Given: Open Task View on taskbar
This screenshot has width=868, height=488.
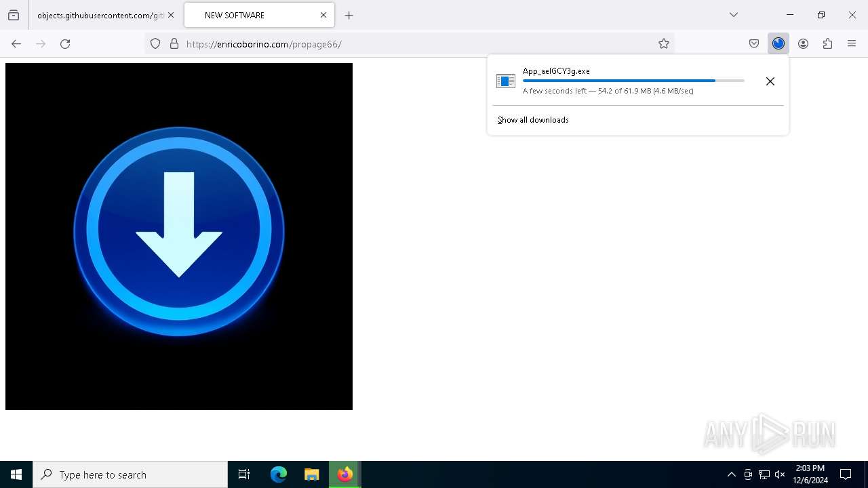Looking at the screenshot, I should 244,474.
